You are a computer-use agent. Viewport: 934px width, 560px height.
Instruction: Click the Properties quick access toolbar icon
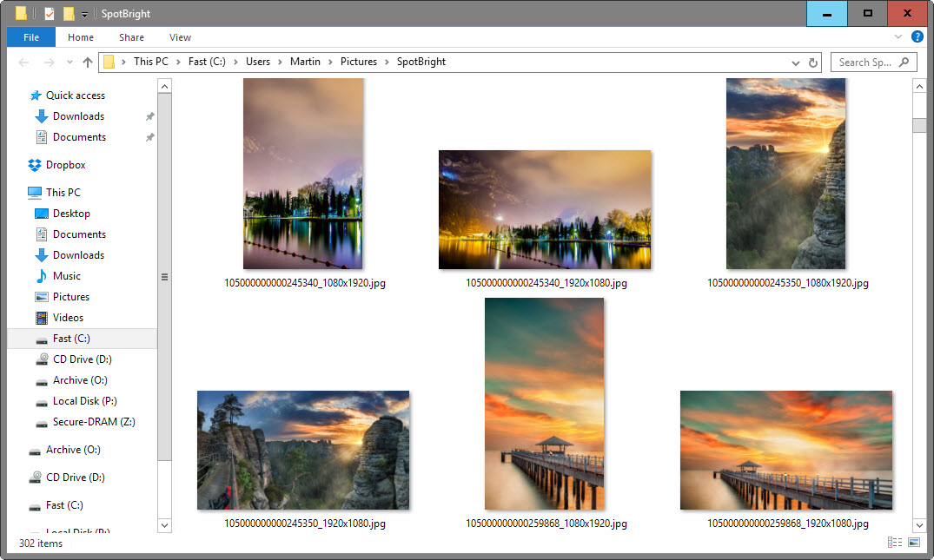50,13
